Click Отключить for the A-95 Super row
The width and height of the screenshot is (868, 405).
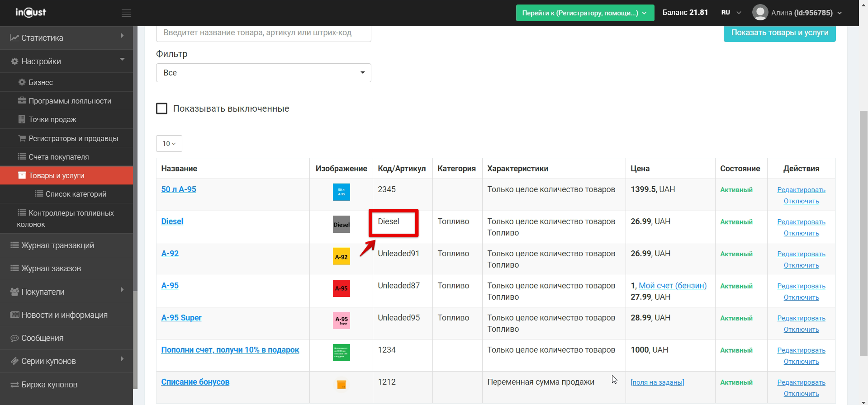pos(801,330)
